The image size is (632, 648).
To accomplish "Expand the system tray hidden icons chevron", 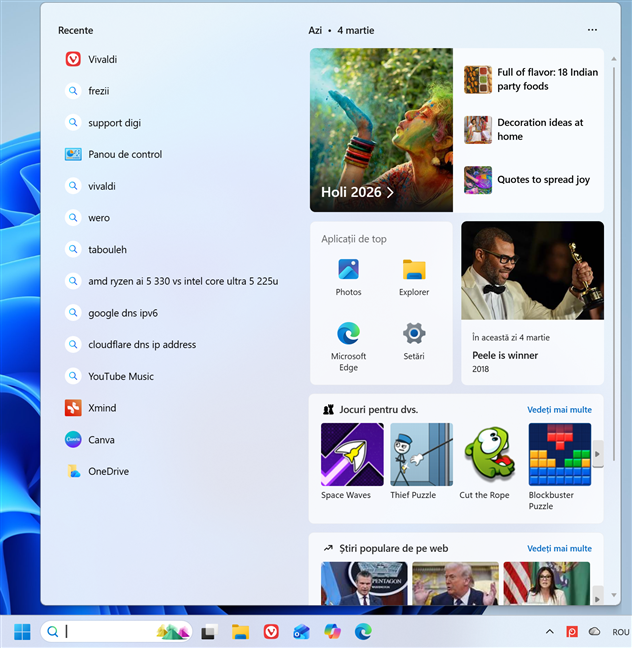I will (x=549, y=631).
